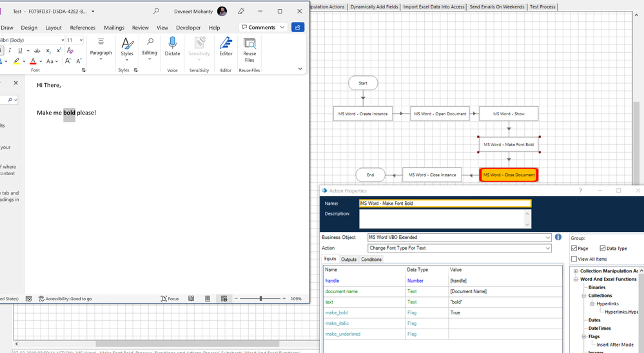Click the blue info icon beside Business Object
The height and width of the screenshot is (353, 644).
558,237
